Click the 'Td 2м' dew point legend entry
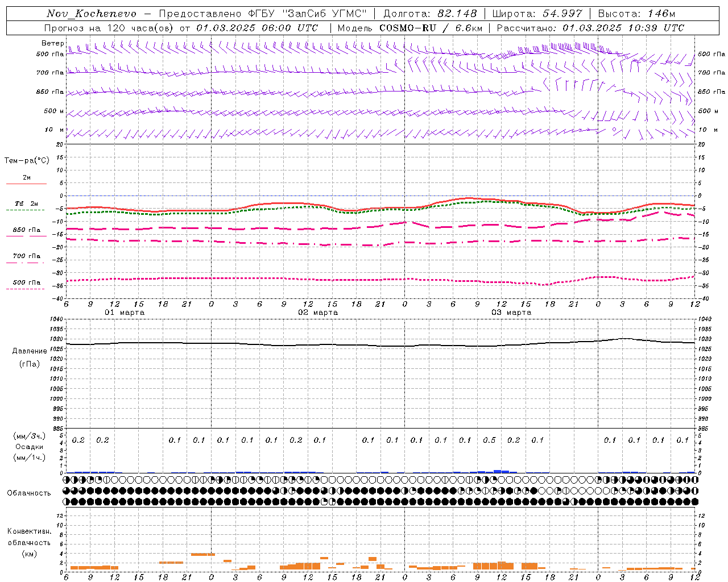The width and height of the screenshot is (728, 582). click(26, 203)
